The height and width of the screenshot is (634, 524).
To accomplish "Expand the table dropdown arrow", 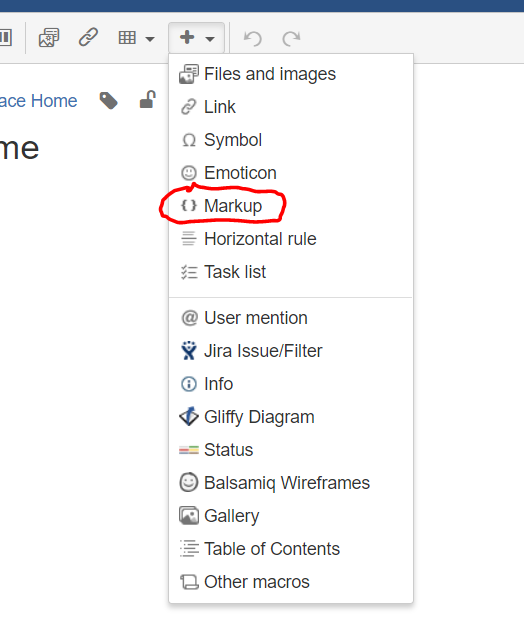I will pos(150,39).
